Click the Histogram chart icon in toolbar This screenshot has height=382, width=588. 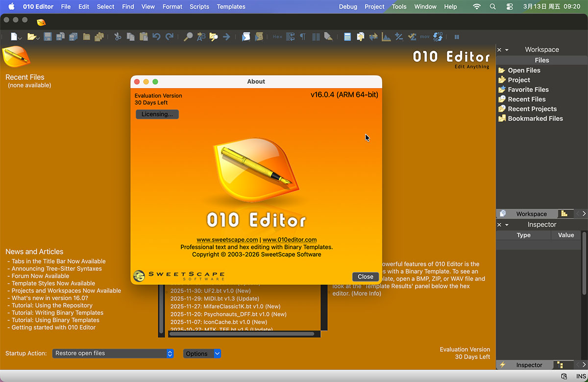click(x=386, y=37)
